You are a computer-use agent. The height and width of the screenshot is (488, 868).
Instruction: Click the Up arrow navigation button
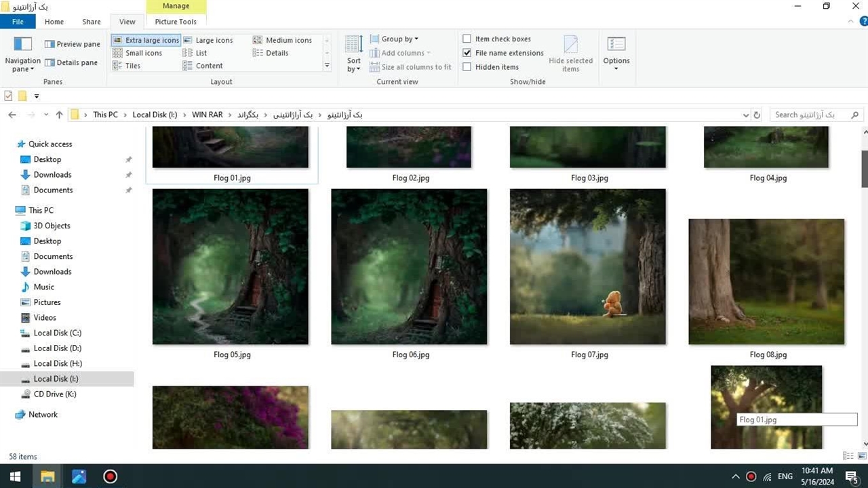tap(59, 115)
